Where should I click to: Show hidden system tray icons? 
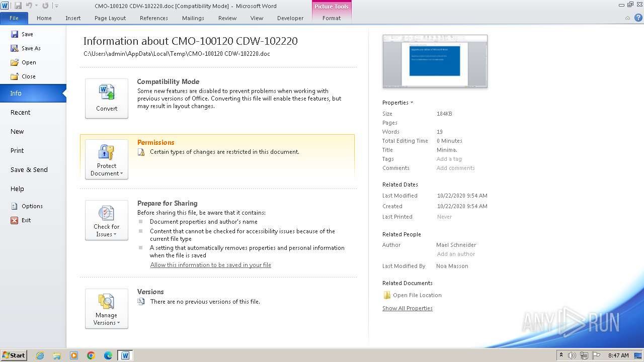click(x=561, y=355)
